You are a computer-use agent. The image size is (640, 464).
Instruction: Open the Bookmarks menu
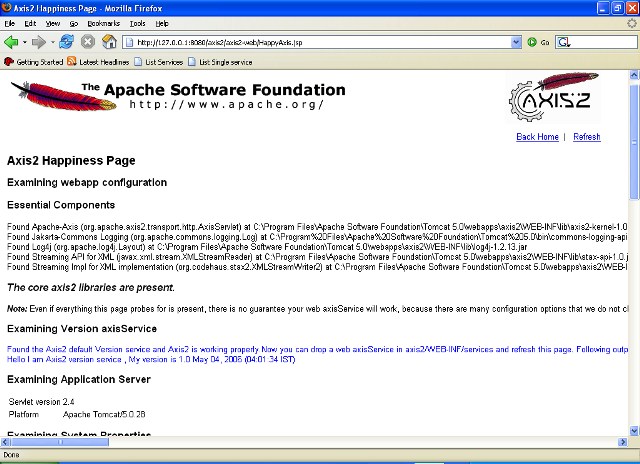pos(104,24)
